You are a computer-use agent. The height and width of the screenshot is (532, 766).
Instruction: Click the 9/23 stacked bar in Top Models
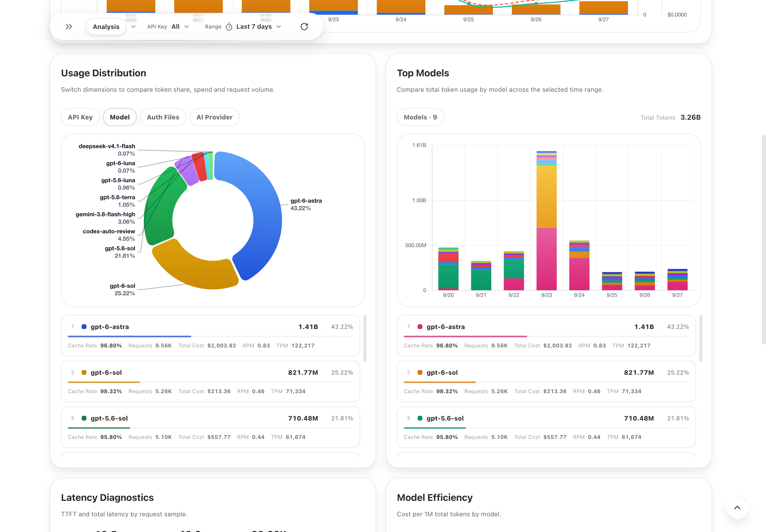pos(546,221)
